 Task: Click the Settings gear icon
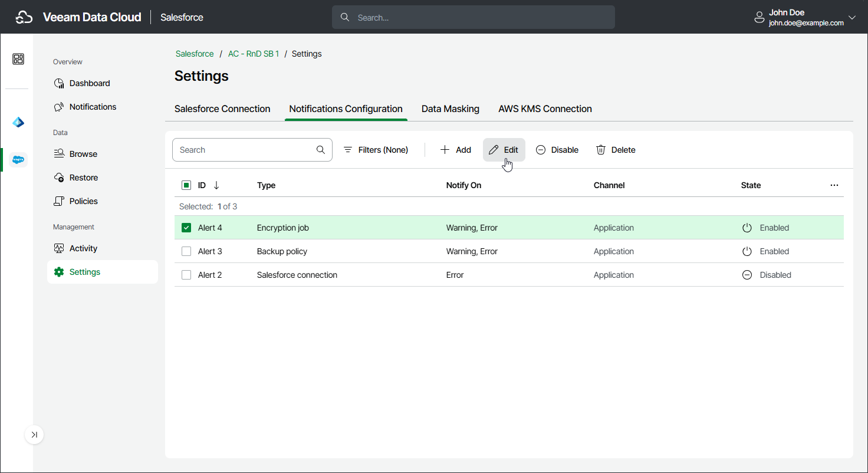pos(59,272)
